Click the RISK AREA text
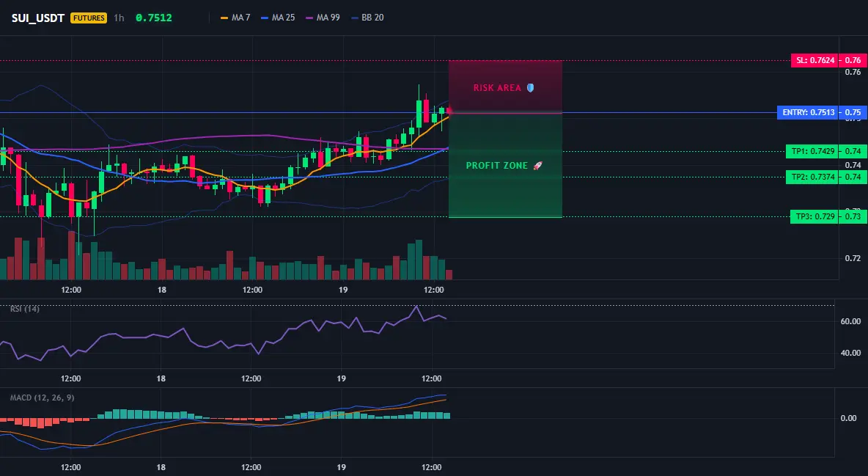This screenshot has width=868, height=476. tap(497, 87)
